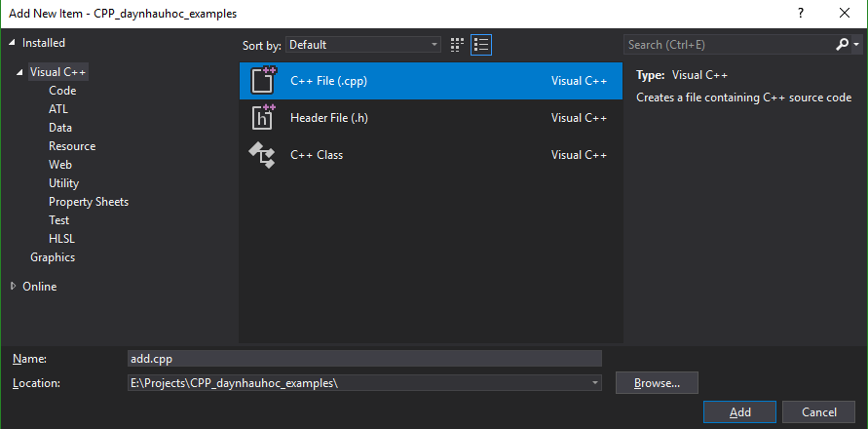The height and width of the screenshot is (429, 868).
Task: Select the Utility category
Action: (x=63, y=183)
